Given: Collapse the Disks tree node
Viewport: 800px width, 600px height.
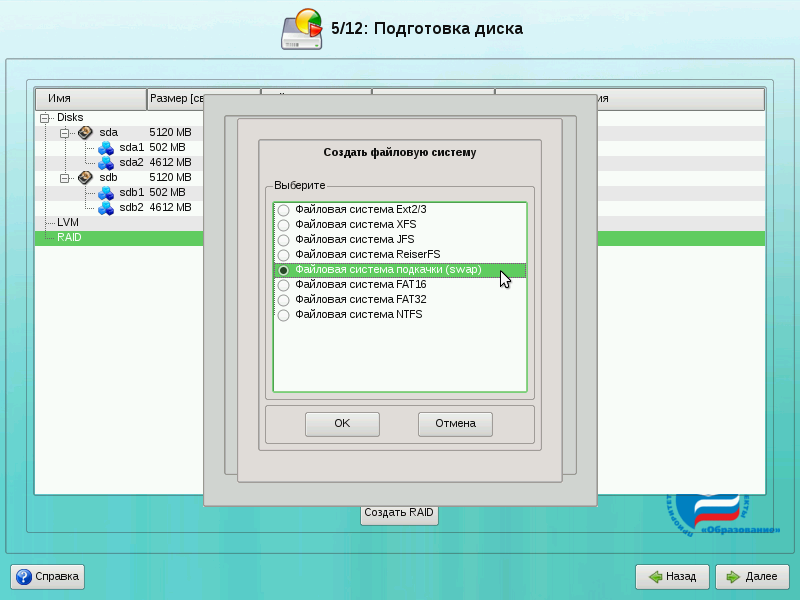Looking at the screenshot, I should 45,117.
